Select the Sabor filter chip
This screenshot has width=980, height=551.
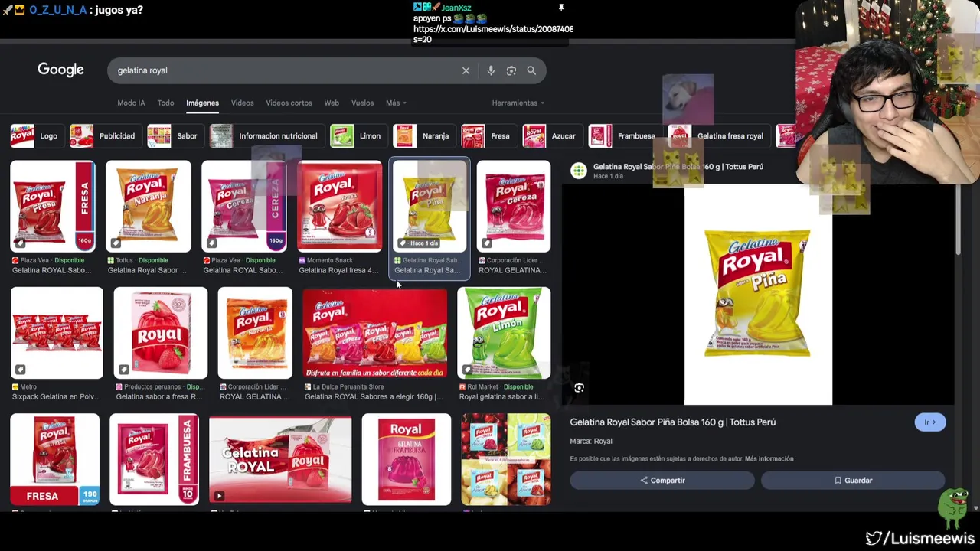pos(175,136)
